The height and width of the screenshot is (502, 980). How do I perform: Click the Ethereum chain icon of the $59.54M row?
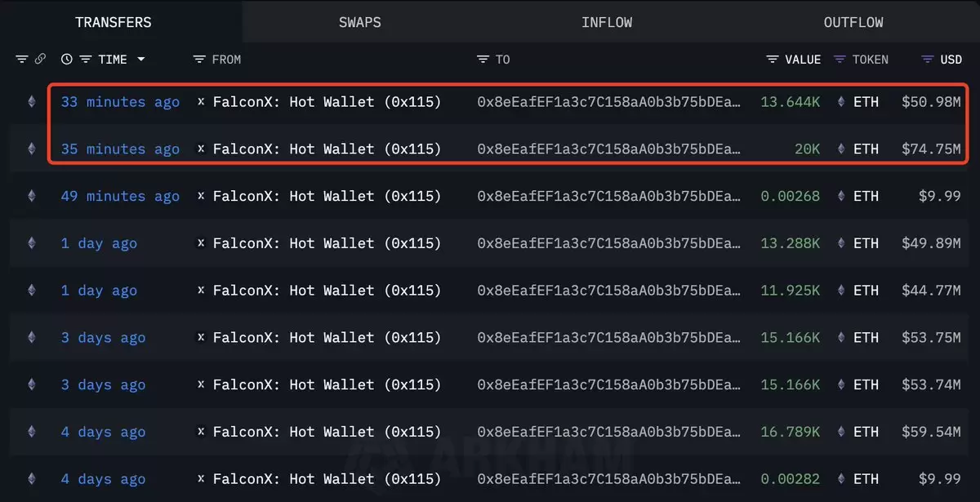[x=32, y=433]
